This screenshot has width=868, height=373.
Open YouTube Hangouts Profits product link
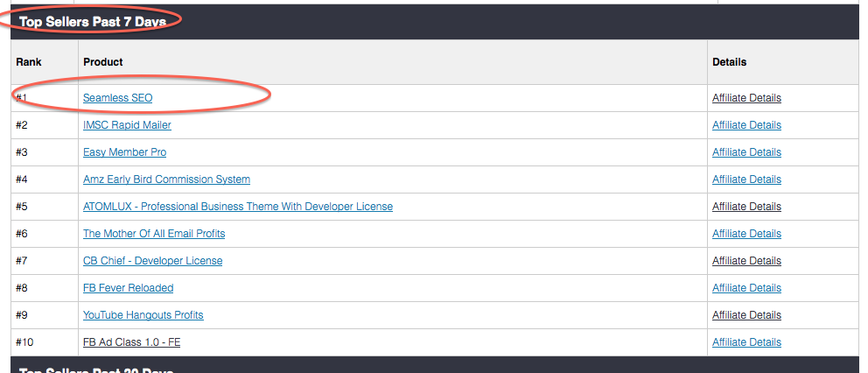[x=143, y=315]
